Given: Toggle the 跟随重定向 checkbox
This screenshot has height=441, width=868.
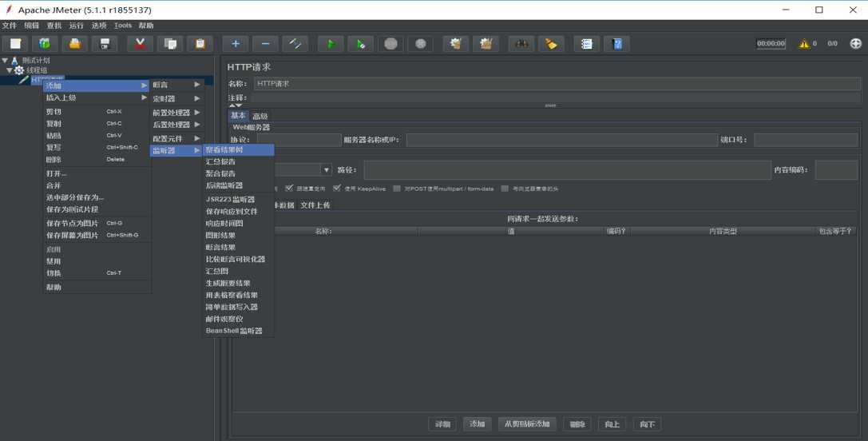Looking at the screenshot, I should pos(289,189).
